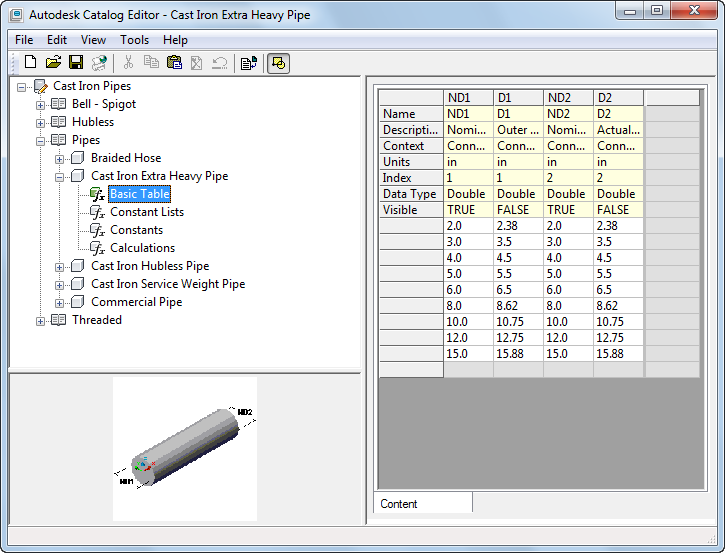Collapse the Pipes chapter node
The image size is (725, 553).
(x=40, y=141)
